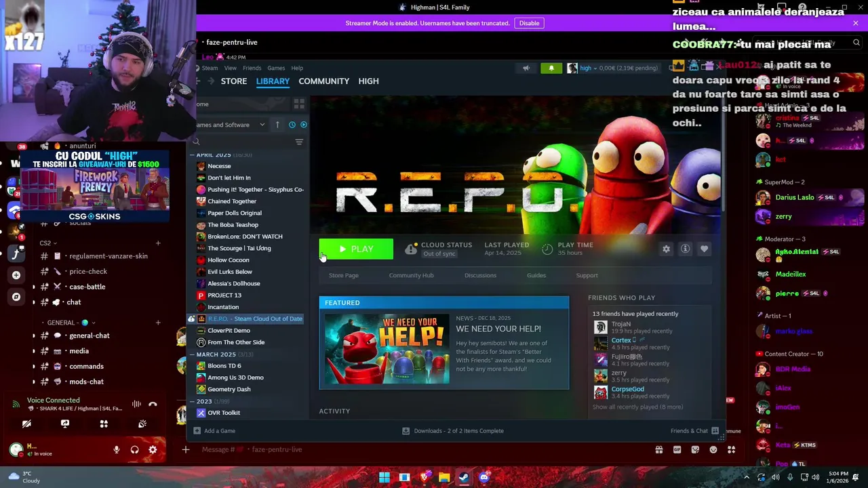
Task: Click Add a Game plus icon
Action: (197, 431)
